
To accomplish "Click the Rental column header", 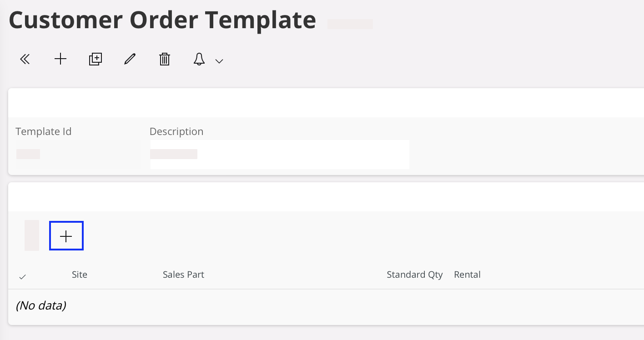I will click(467, 275).
